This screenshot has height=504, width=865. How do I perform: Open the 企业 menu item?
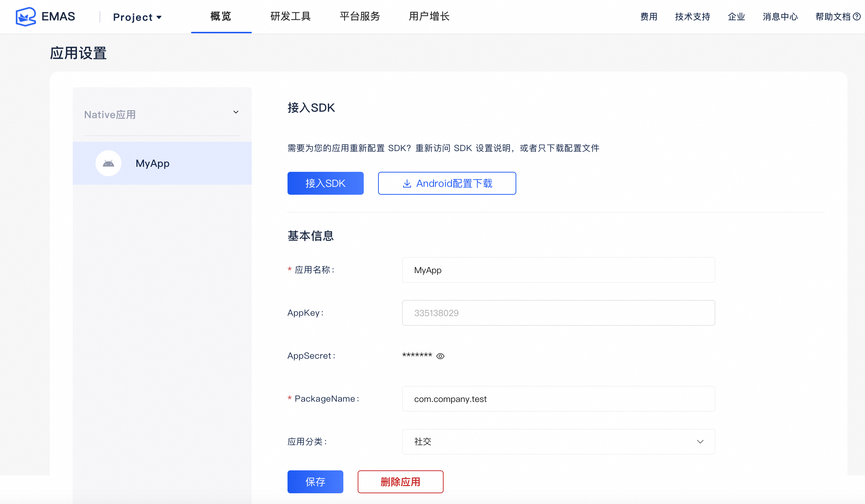coord(736,17)
